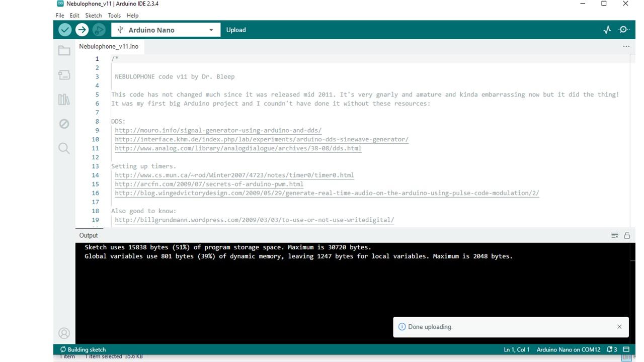Open the Search sidebar panel
This screenshot has width=644, height=362.
(64, 148)
